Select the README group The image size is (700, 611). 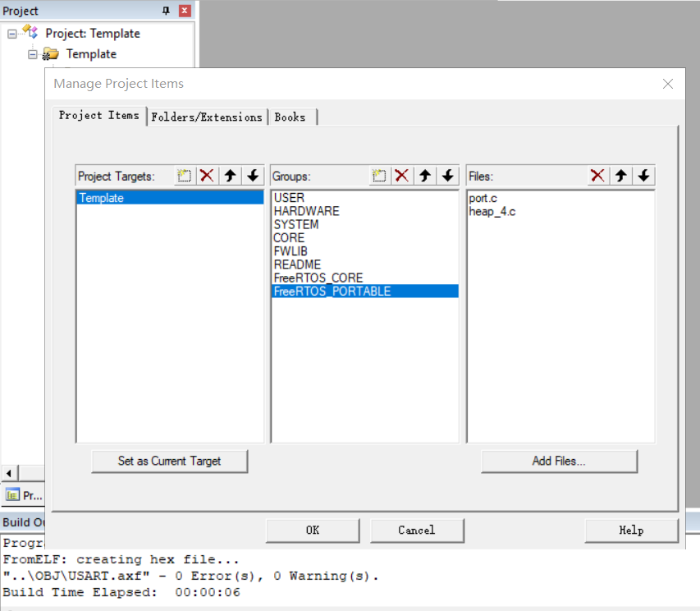coord(364,265)
